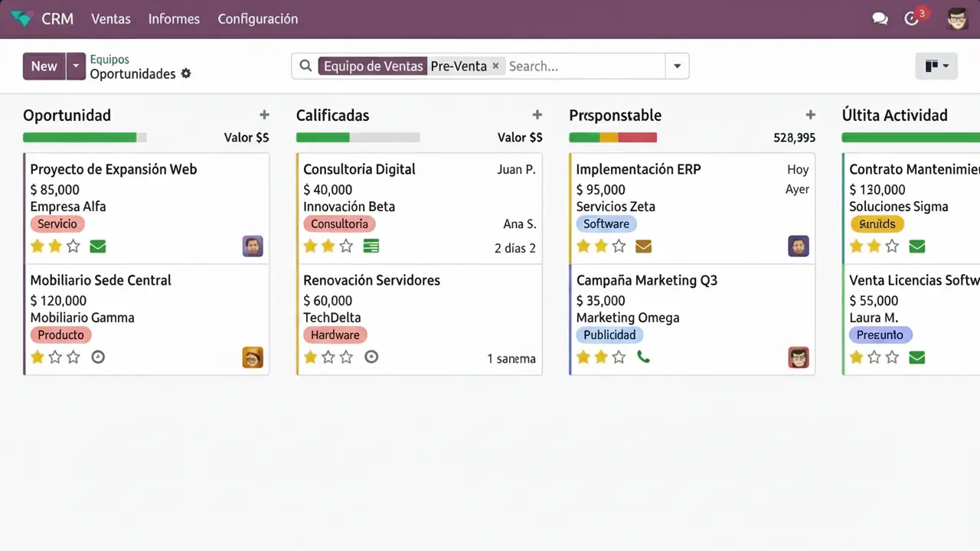The width and height of the screenshot is (980, 551).
Task: Click plus icon in Oportunidad column header
Action: [264, 115]
